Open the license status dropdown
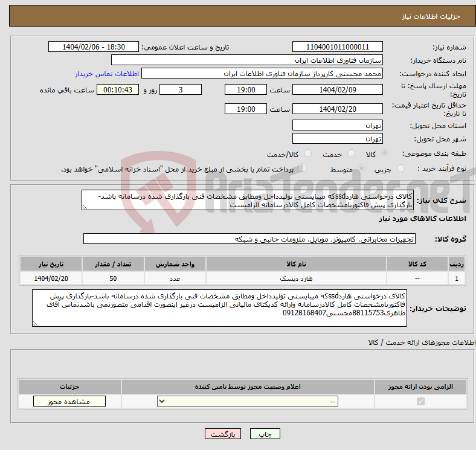Image resolution: width=476 pixels, height=450 pixels. click(248, 402)
